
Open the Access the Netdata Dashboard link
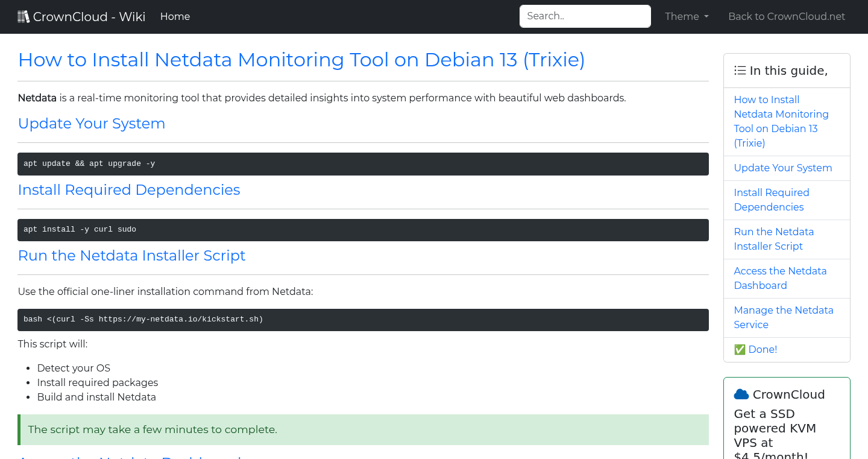tap(780, 278)
